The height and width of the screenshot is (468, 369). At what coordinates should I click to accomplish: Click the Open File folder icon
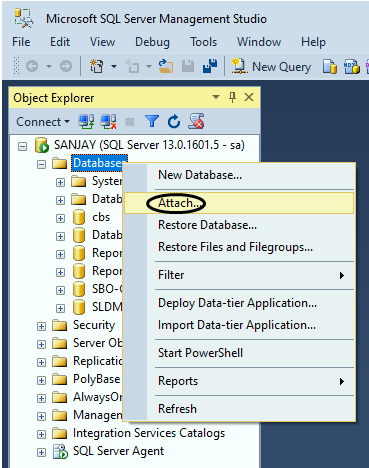166,66
